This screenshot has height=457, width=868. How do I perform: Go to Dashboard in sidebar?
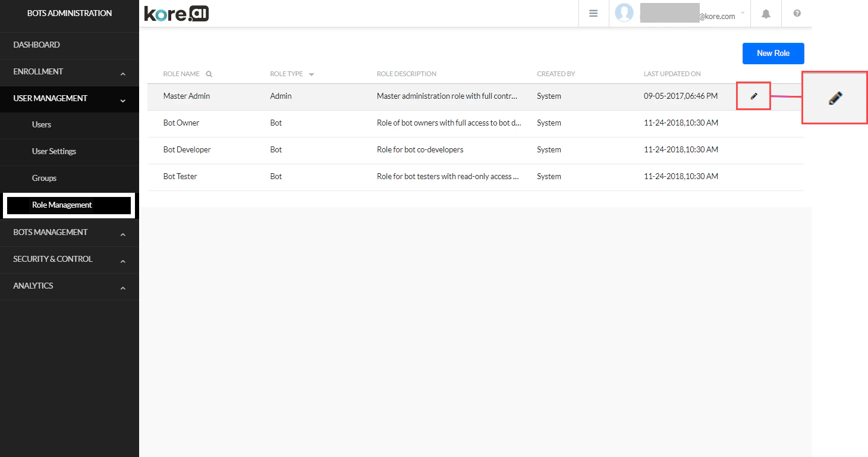click(x=36, y=45)
